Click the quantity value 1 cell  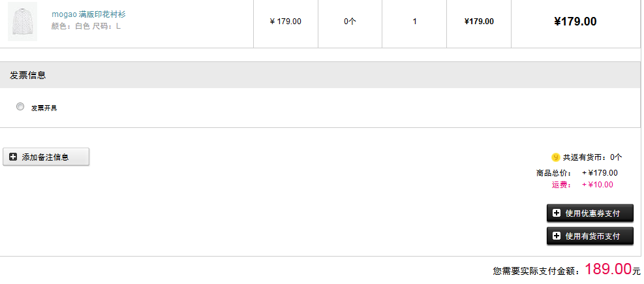click(x=414, y=22)
